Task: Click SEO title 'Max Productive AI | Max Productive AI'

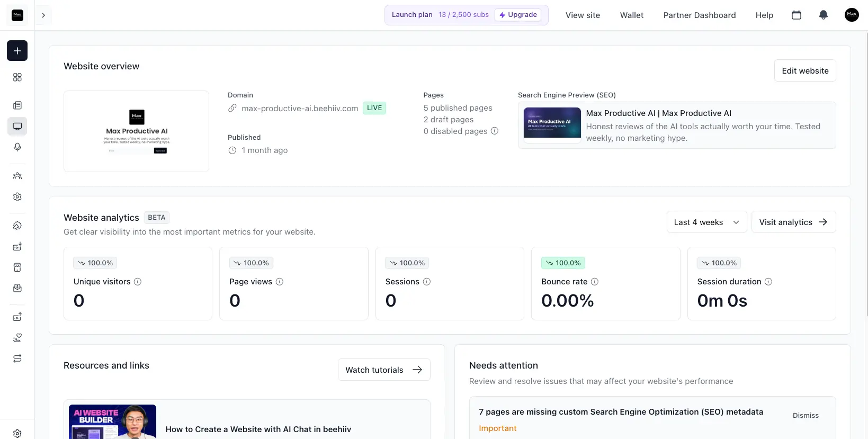Action: pos(659,113)
